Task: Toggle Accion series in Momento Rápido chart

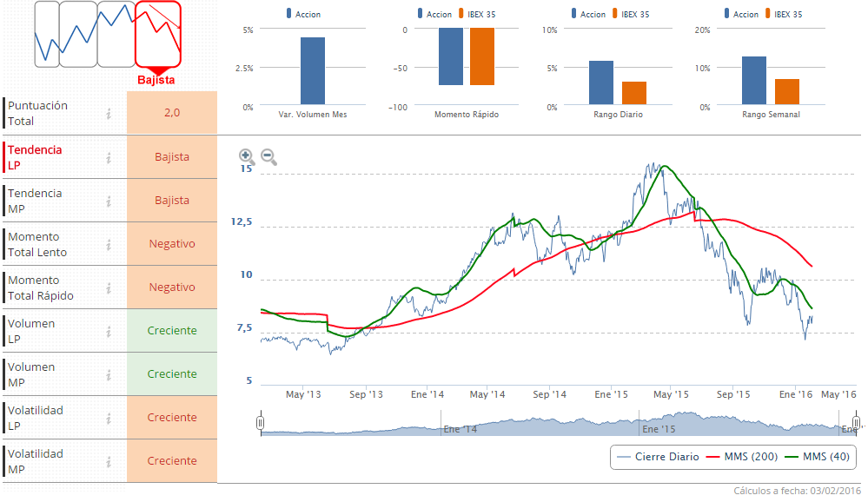Action: click(x=434, y=14)
